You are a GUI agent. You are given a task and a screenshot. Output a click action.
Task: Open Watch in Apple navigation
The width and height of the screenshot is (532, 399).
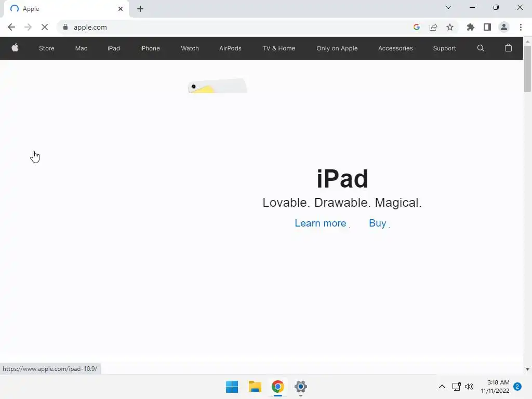[x=190, y=48]
